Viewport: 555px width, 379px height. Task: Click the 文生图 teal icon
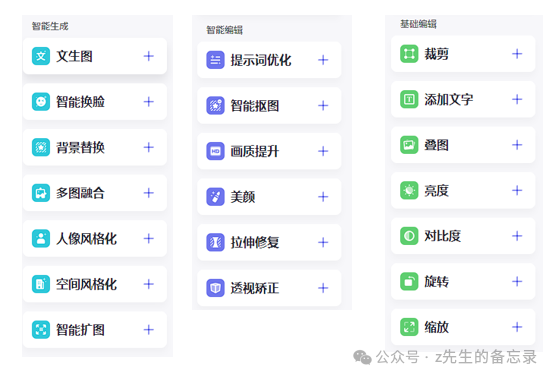41,56
